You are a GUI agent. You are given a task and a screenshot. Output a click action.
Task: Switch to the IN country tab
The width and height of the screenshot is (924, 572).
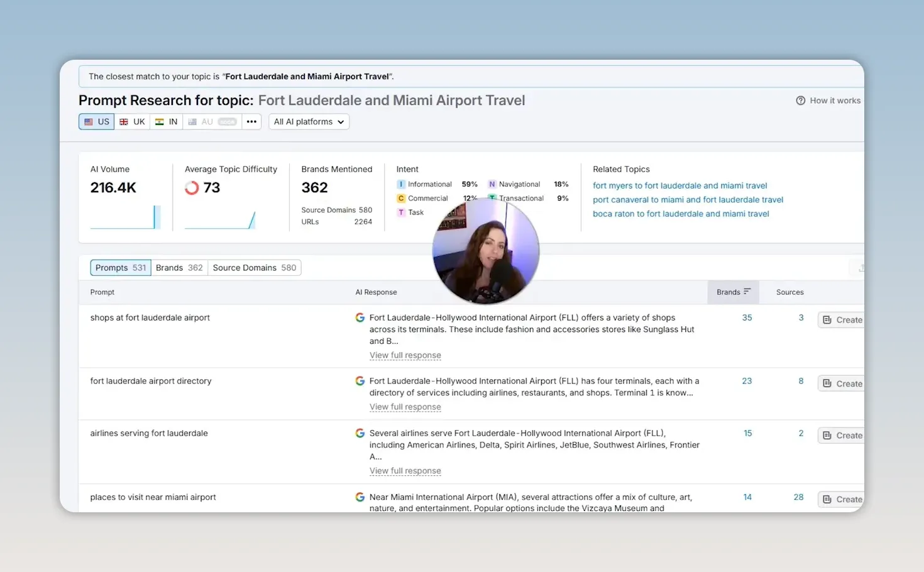click(167, 122)
